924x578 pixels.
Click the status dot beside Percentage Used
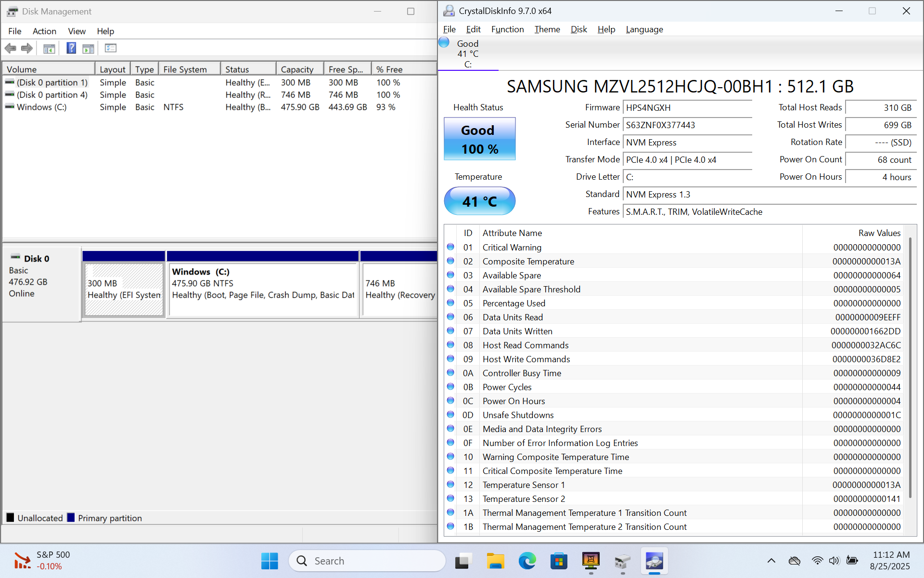[x=450, y=302]
